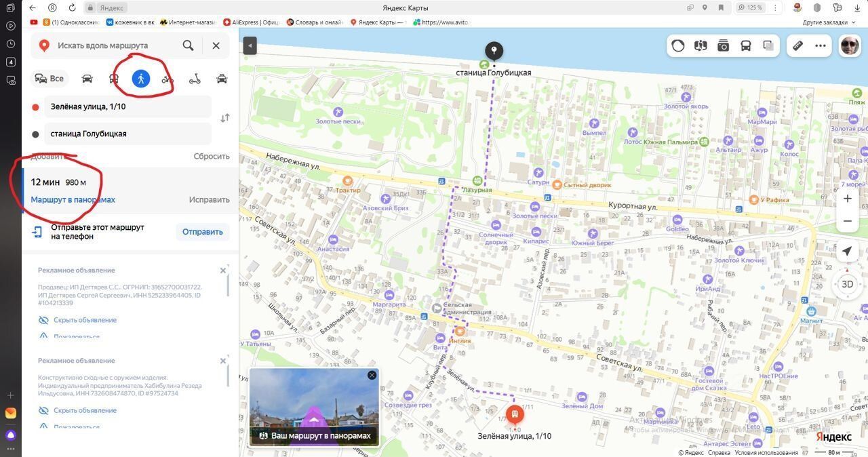
Task: Expand Другие закладки bookmarks folder
Action: coord(829,22)
